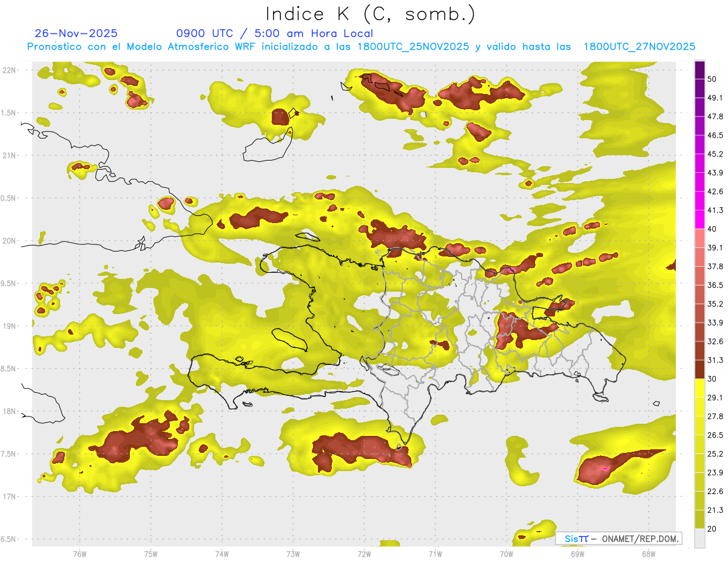Click the 17N latitude label
Image resolution: width=728 pixels, height=562 pixels.
9,496
